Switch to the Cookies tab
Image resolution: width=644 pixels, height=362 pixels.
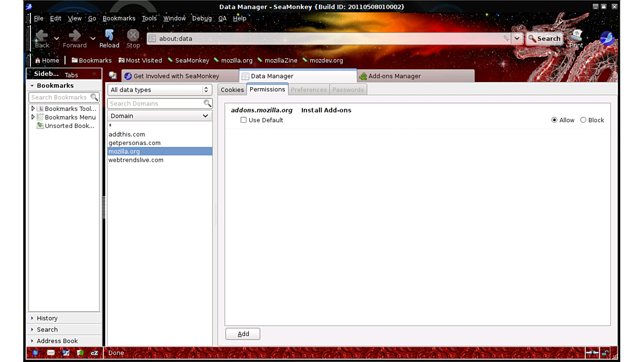[x=232, y=90]
